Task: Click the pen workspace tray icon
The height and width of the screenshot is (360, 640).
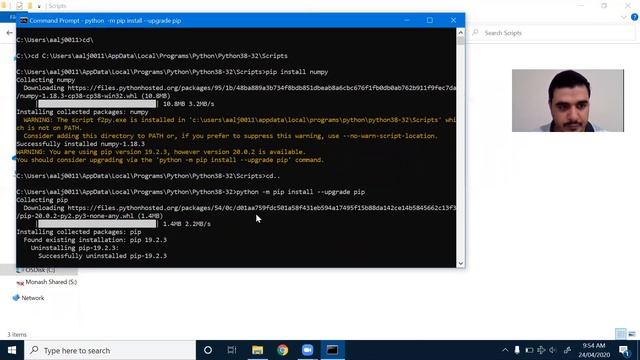Action: coord(567,350)
